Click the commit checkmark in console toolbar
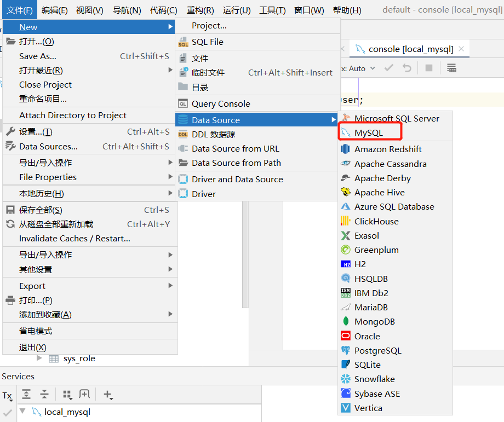Image resolution: width=504 pixels, height=422 pixels. 388,68
